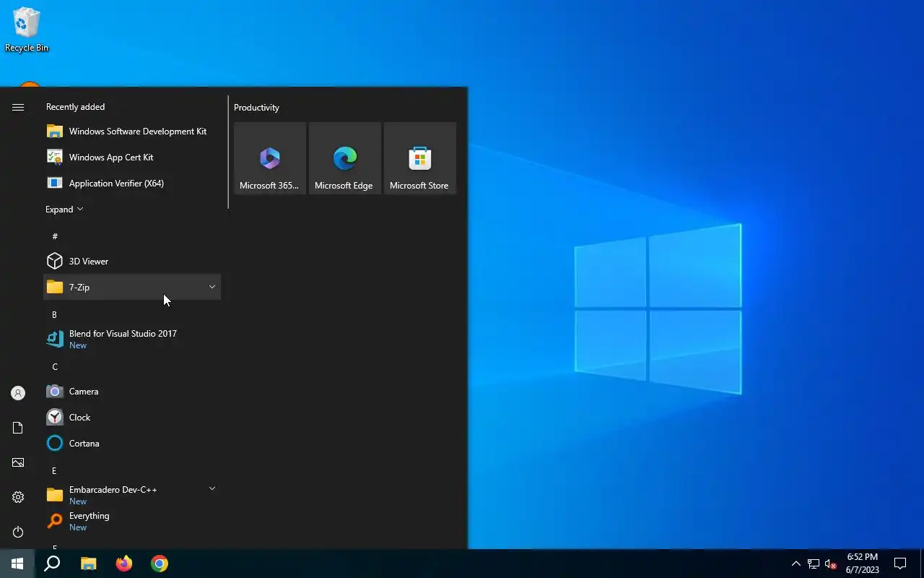Open the volume tray icon
924x578 pixels.
point(830,564)
